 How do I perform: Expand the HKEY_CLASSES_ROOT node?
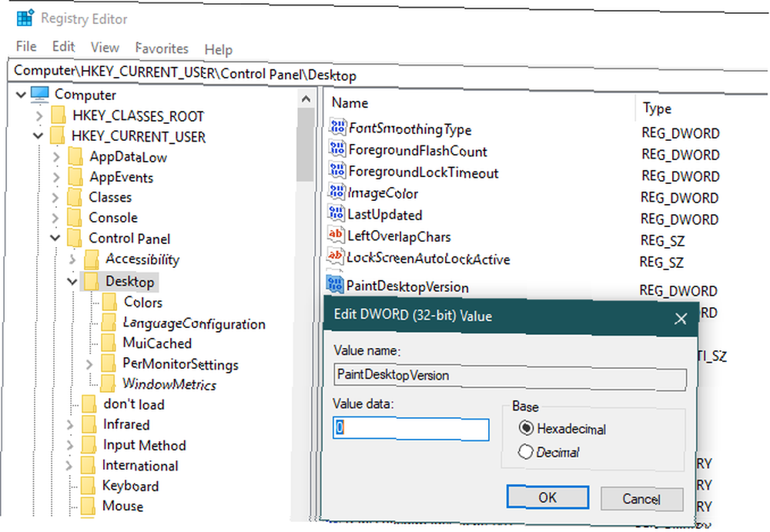[39, 116]
